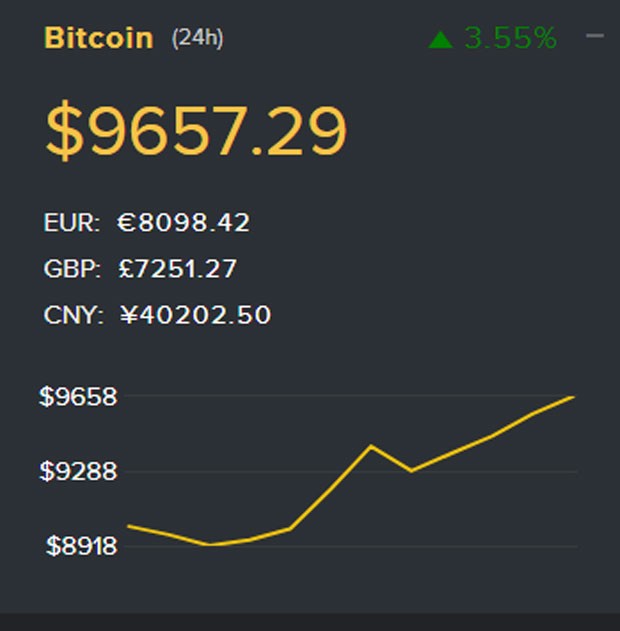Click the $8918 axis label
Viewport: 620px width, 631px height.
[x=81, y=546]
